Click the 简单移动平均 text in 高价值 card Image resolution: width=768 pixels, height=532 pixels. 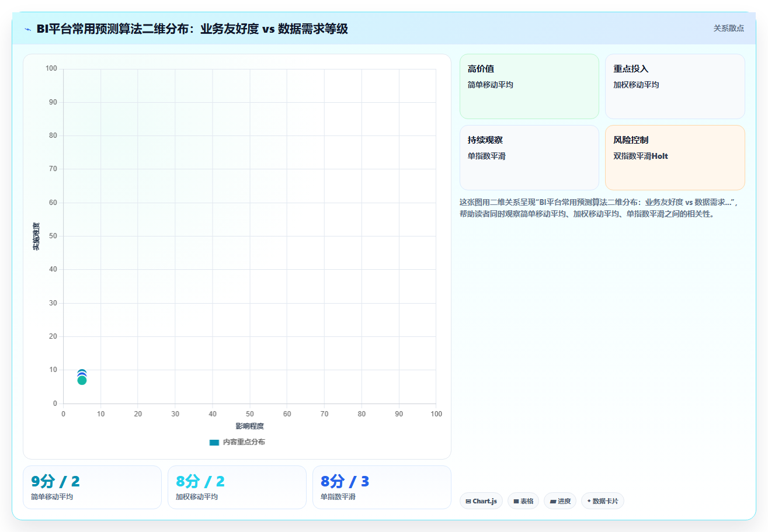click(491, 85)
